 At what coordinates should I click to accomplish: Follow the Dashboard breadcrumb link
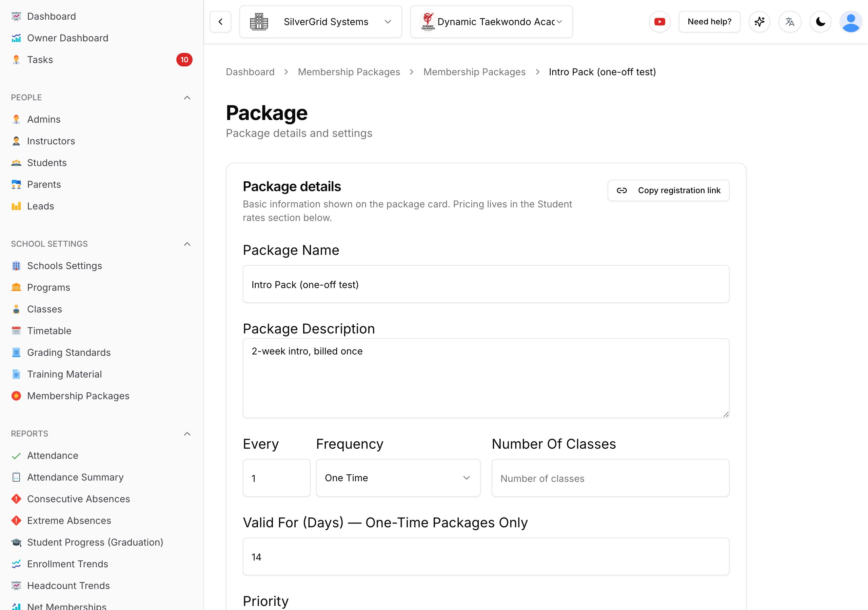point(250,72)
